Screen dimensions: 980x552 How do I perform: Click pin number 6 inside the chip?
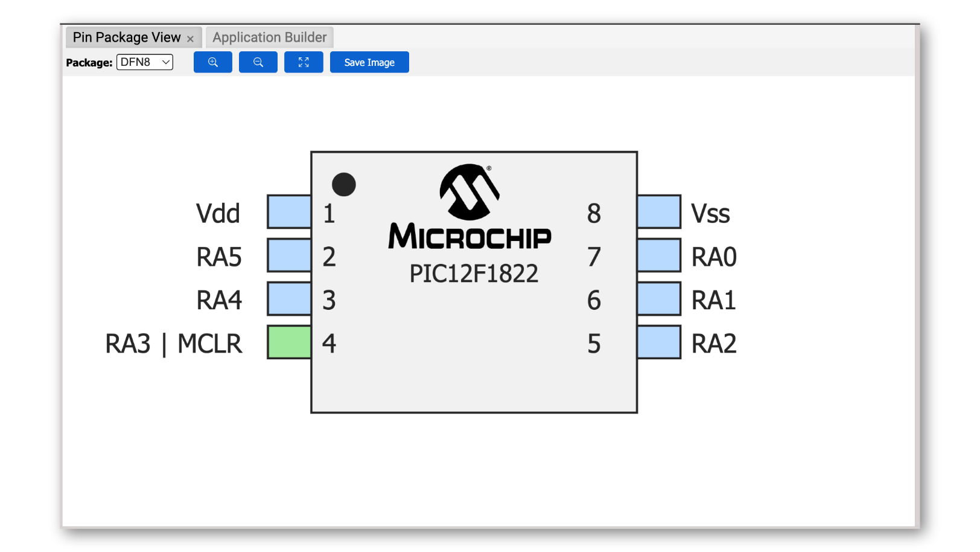coord(594,300)
